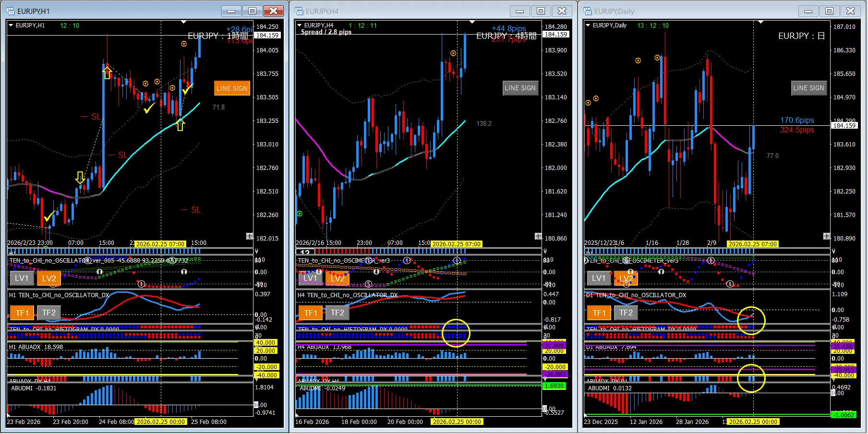Toggle the TF1 button in the H1 chart
868x434 pixels.
coord(22,313)
